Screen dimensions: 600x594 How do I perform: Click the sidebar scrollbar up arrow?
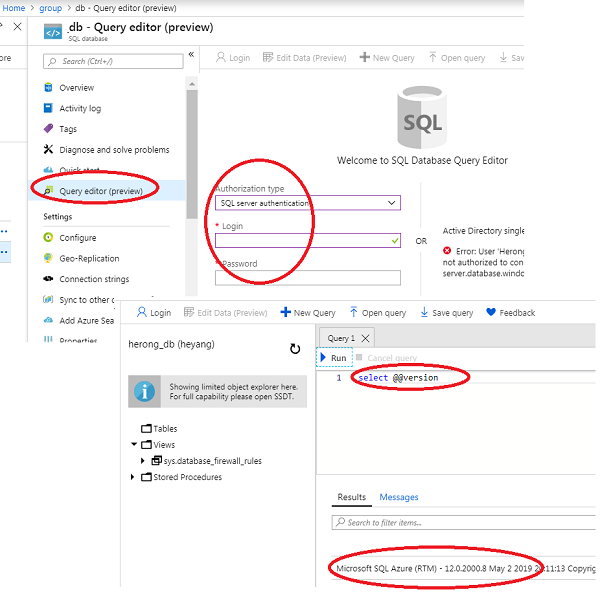click(192, 83)
